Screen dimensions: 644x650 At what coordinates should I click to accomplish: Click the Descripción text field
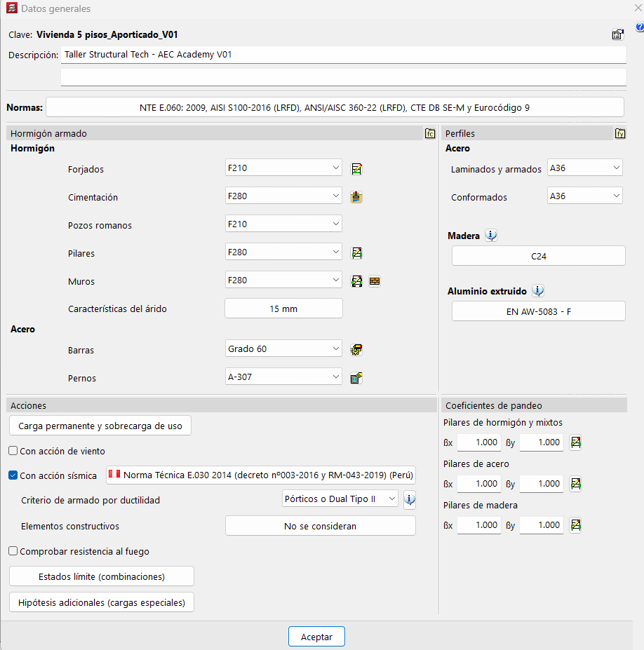point(343,54)
